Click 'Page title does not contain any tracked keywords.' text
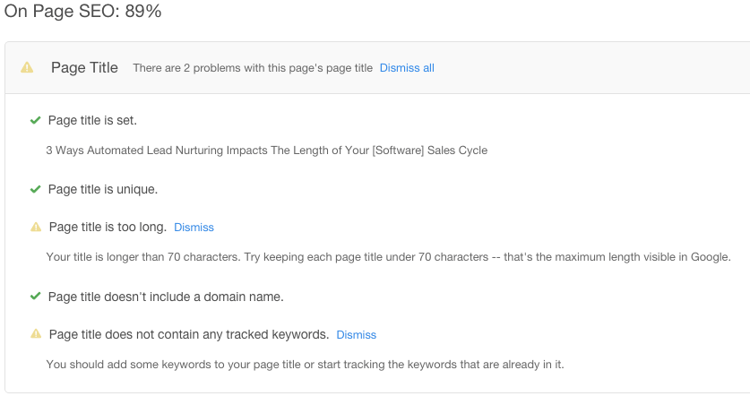Viewport: 750px width, 396px height. [189, 334]
